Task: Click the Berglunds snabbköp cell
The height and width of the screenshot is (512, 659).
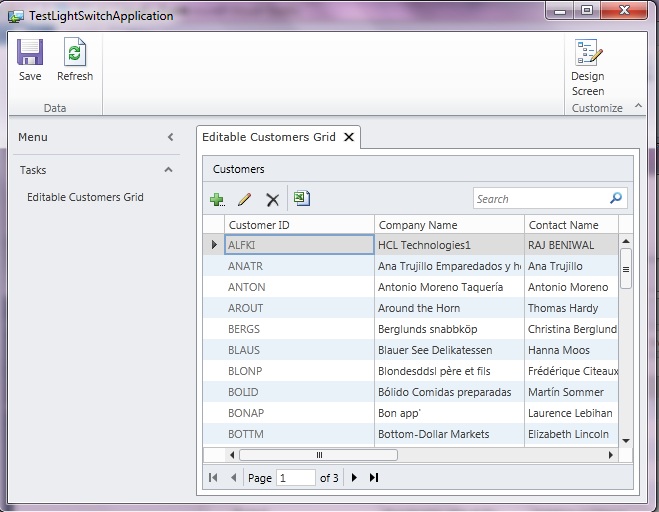Action: pyautogui.click(x=449, y=329)
